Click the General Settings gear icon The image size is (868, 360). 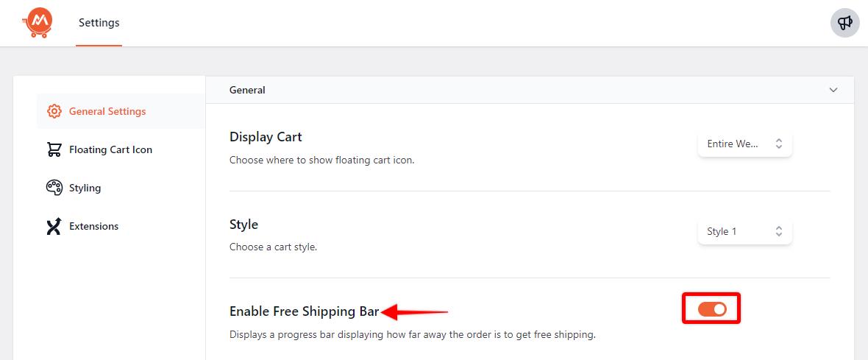click(54, 111)
